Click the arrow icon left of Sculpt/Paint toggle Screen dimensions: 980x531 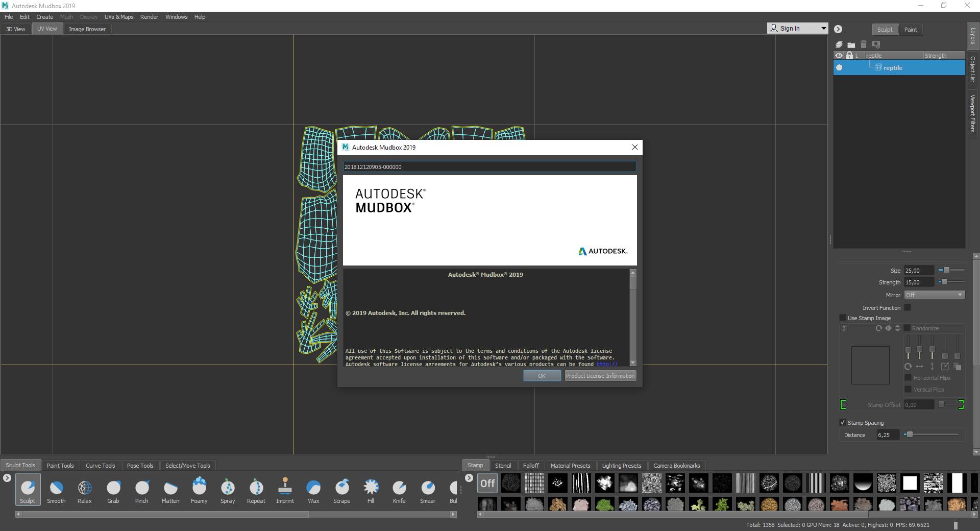pos(838,29)
